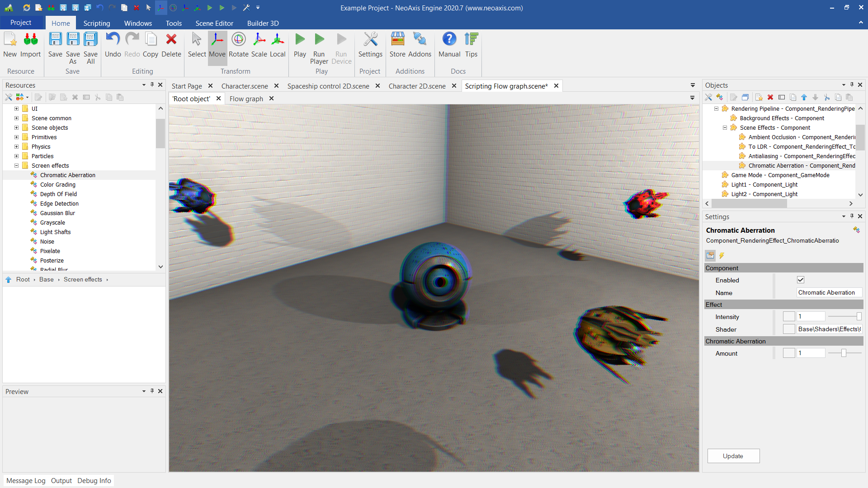Open the Character.scene document tab
Viewport: 868px width, 488px height.
[x=245, y=86]
